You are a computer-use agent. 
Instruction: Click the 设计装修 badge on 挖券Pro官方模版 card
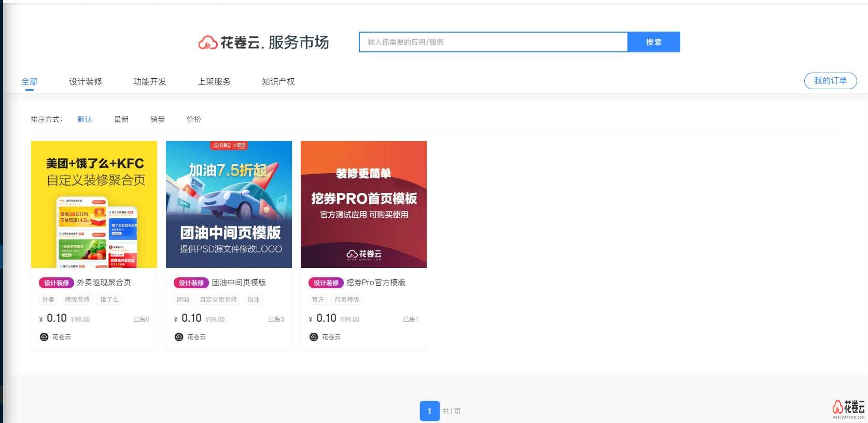326,283
